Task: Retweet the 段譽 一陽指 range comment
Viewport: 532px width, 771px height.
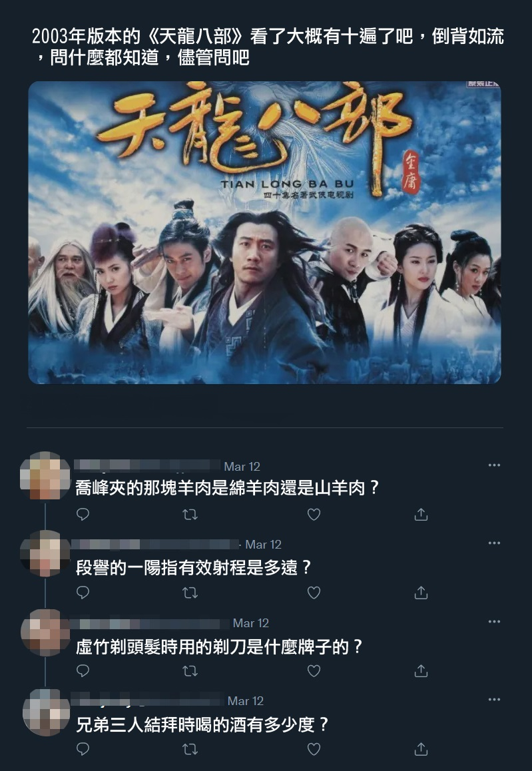Action: (190, 593)
